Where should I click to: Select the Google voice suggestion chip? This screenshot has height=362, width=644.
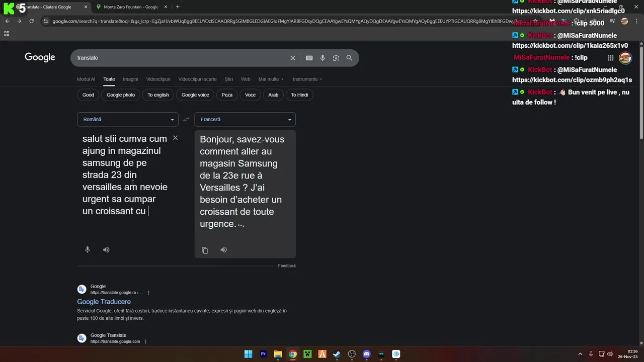coord(195,95)
